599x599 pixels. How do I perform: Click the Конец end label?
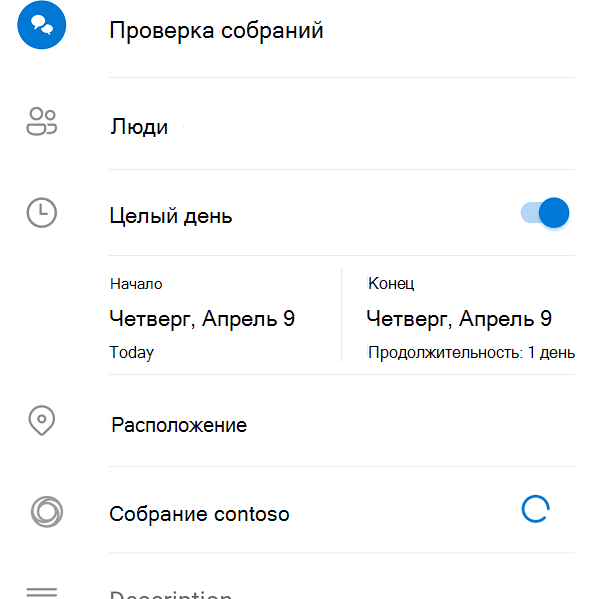click(x=391, y=283)
